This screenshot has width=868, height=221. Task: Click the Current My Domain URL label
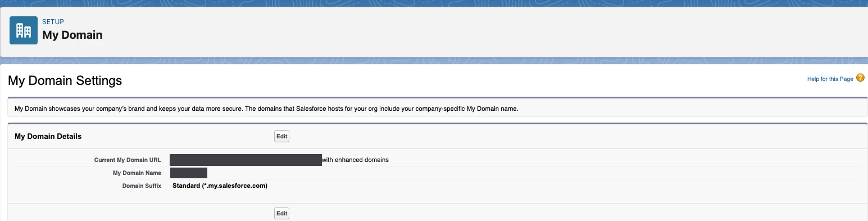128,160
